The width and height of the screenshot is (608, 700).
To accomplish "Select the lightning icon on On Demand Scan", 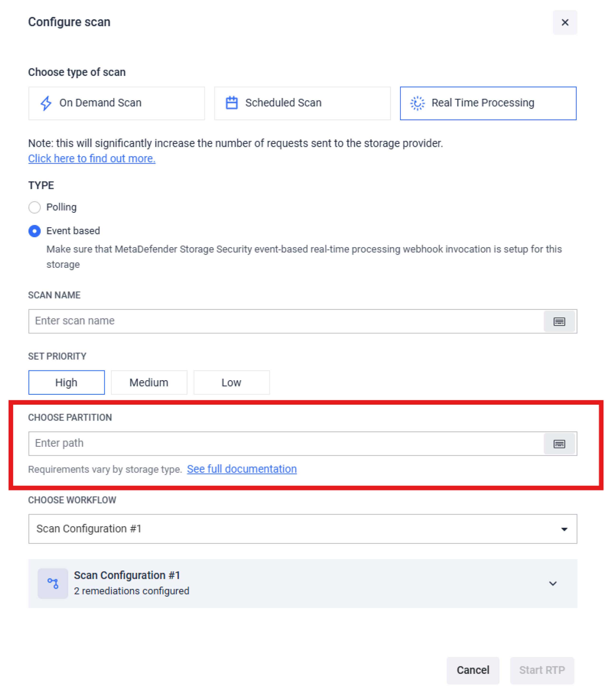I will click(x=46, y=103).
